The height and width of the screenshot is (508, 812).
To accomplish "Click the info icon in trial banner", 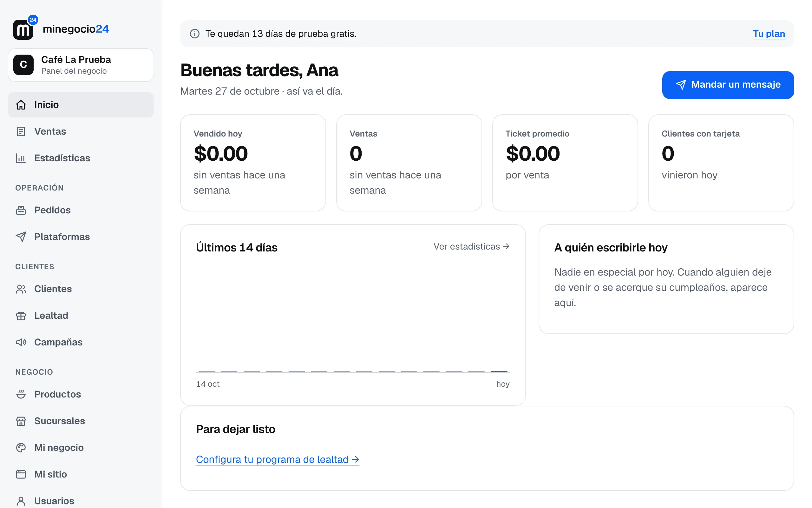I will click(x=195, y=34).
